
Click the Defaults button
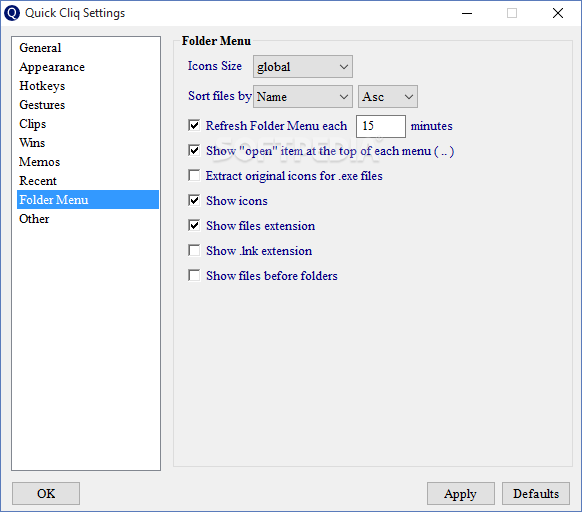(536, 493)
